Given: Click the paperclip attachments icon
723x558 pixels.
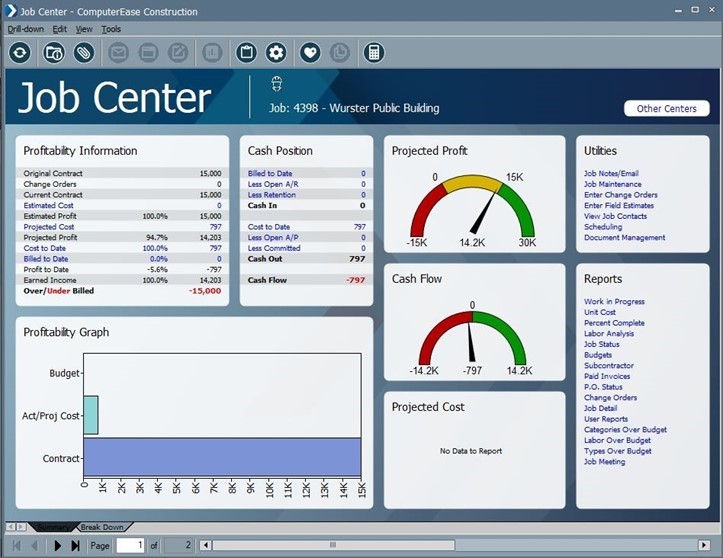Looking at the screenshot, I should coord(84,52).
